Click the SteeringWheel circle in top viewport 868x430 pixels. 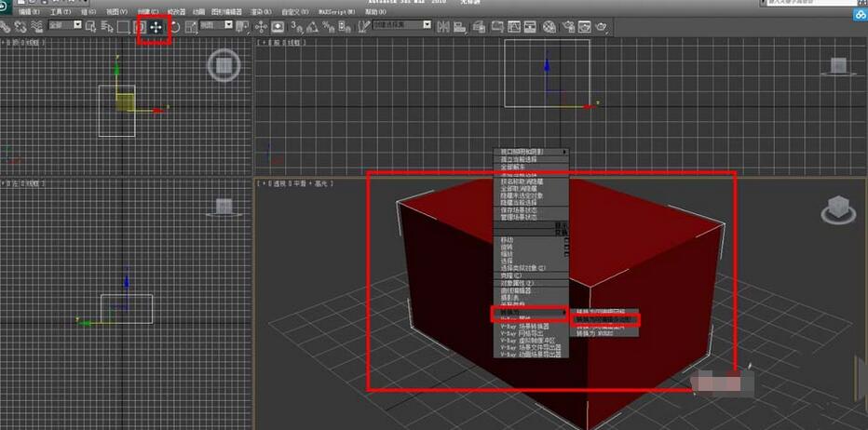pos(224,65)
